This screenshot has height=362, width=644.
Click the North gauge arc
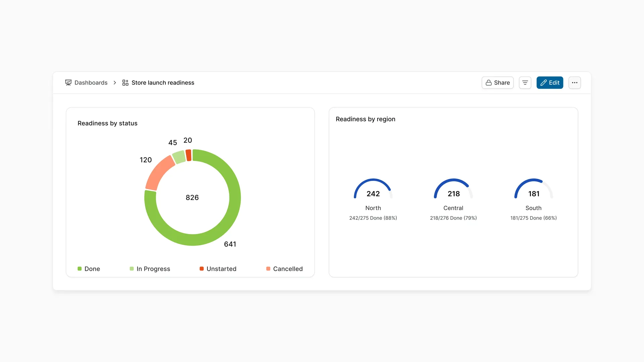pyautogui.click(x=373, y=180)
